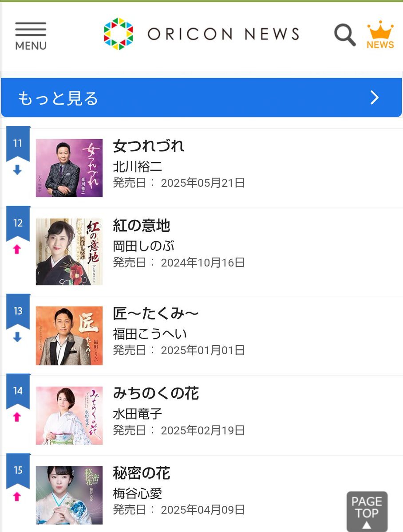Select the みちのくの花 song title
This screenshot has height=532, width=403.
[156, 393]
